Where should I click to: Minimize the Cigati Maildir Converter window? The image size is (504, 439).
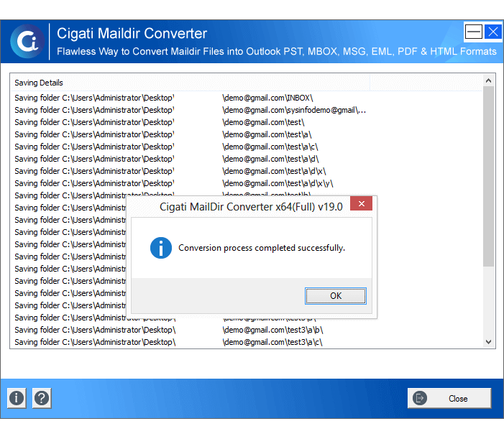click(474, 32)
